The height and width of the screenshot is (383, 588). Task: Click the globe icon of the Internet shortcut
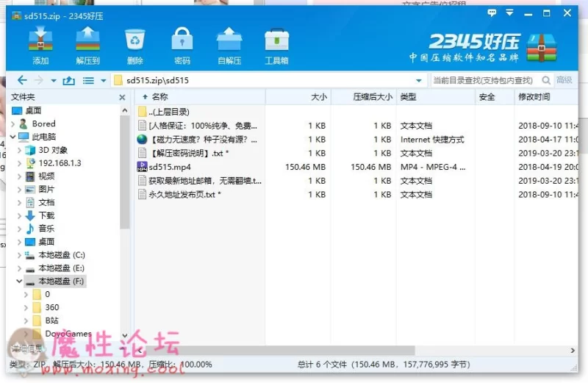142,140
